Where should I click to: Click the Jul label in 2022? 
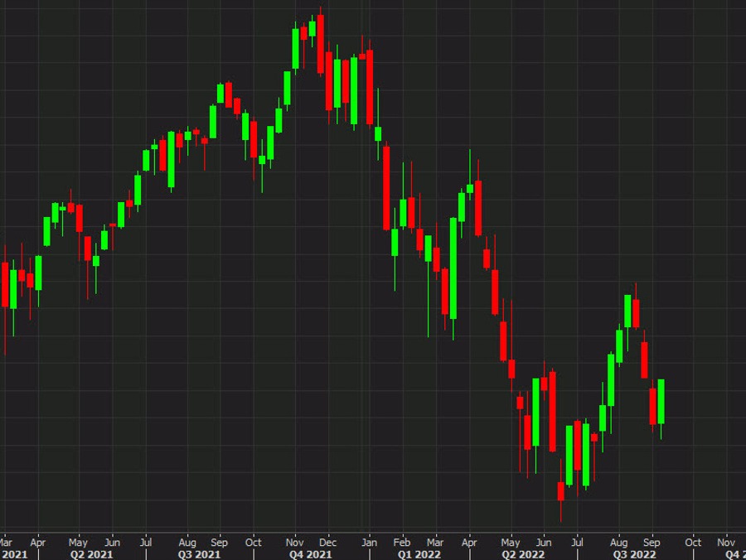point(577,543)
